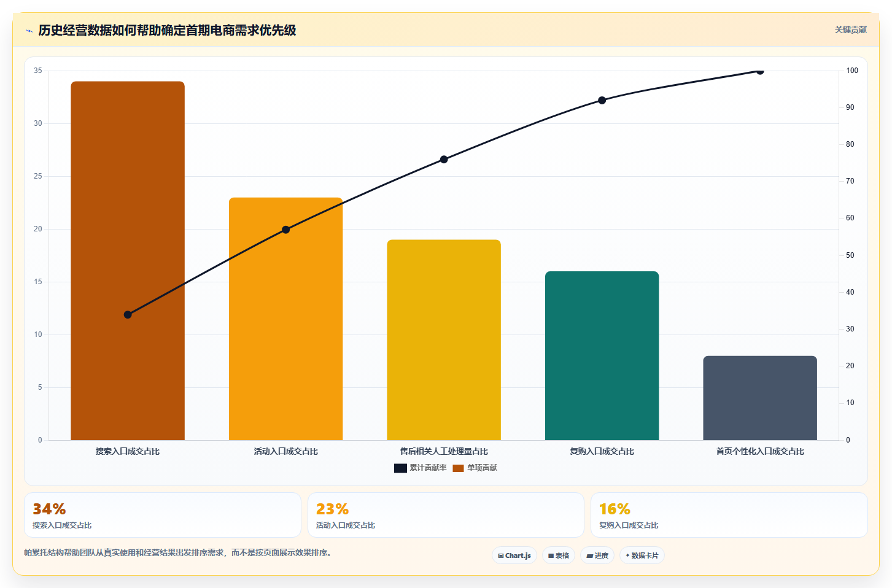This screenshot has width=892, height=588.
Task: Click the left axis value 15
Action: pos(38,282)
